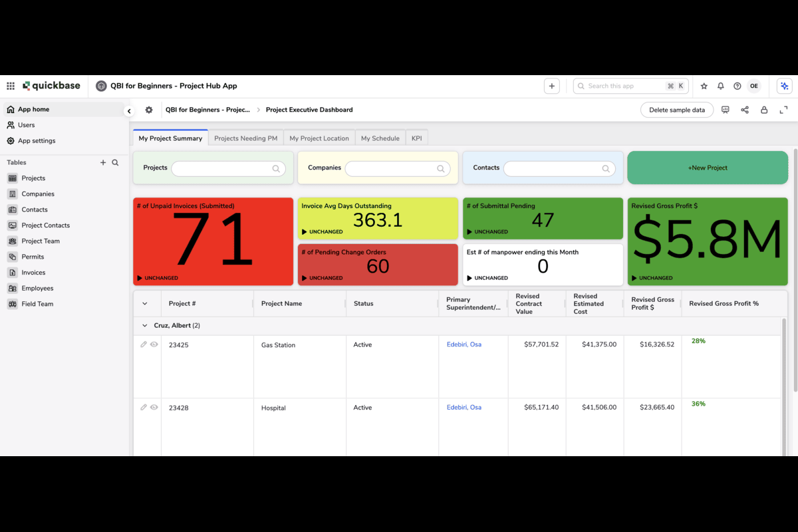
Task: Click the share icon in the dashboard header
Action: [x=745, y=110]
